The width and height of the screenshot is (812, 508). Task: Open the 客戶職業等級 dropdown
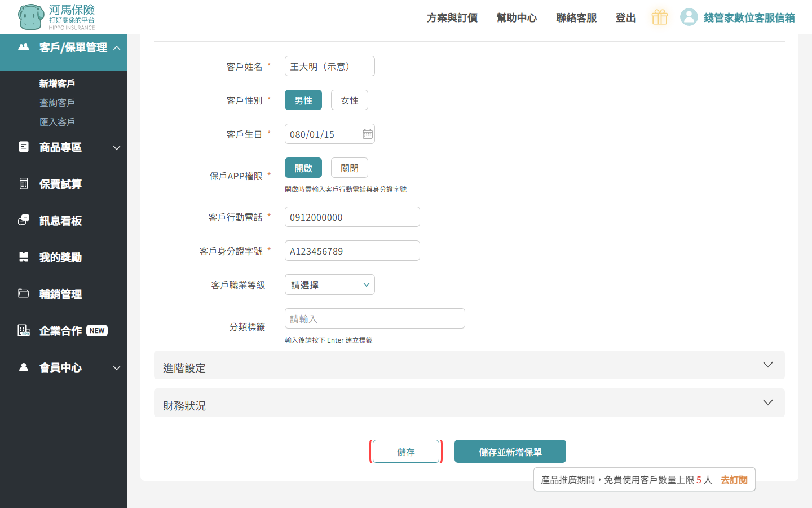pos(329,284)
